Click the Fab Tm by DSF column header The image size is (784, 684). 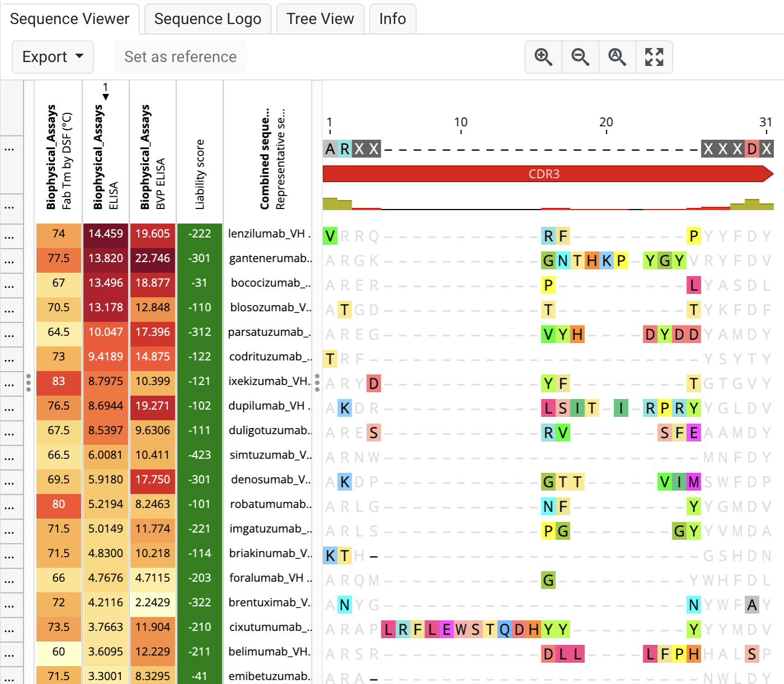59,158
